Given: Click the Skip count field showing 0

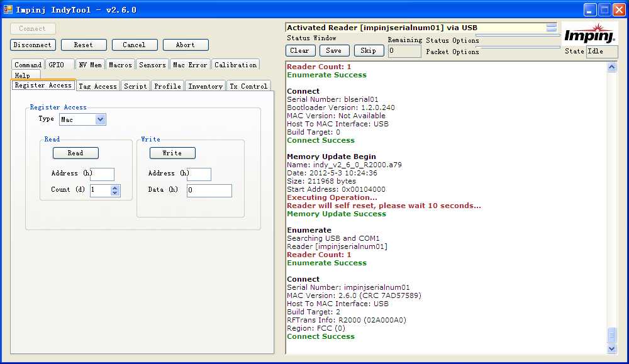Looking at the screenshot, I should [404, 51].
